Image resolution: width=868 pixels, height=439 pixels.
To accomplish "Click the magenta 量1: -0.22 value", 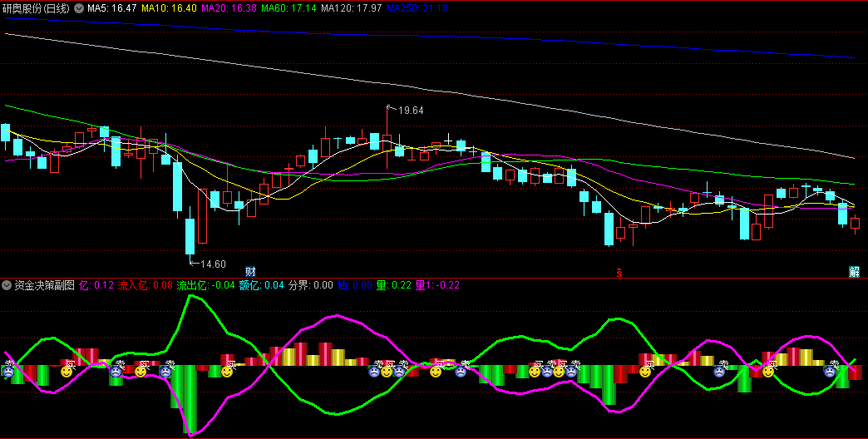I will [437, 285].
